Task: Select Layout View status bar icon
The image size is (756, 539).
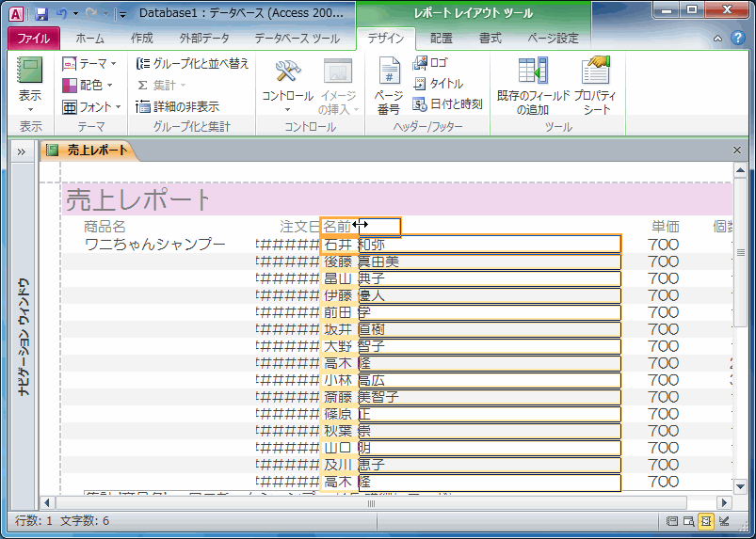Action: (x=706, y=521)
